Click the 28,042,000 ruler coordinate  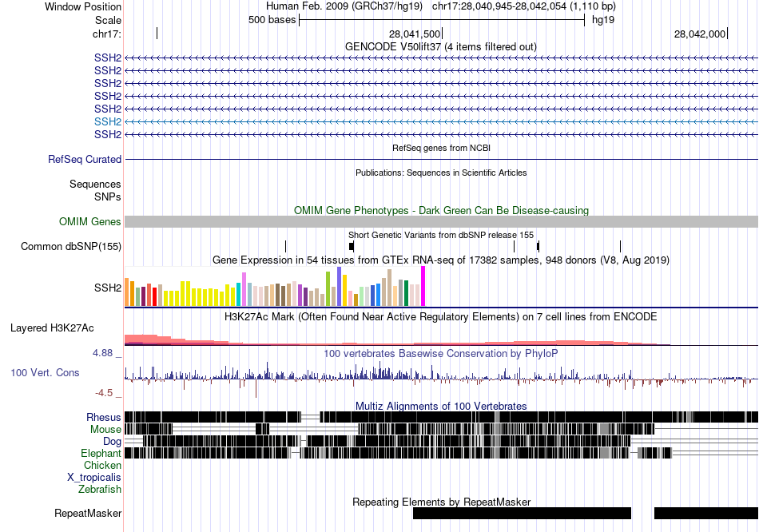[x=699, y=34]
